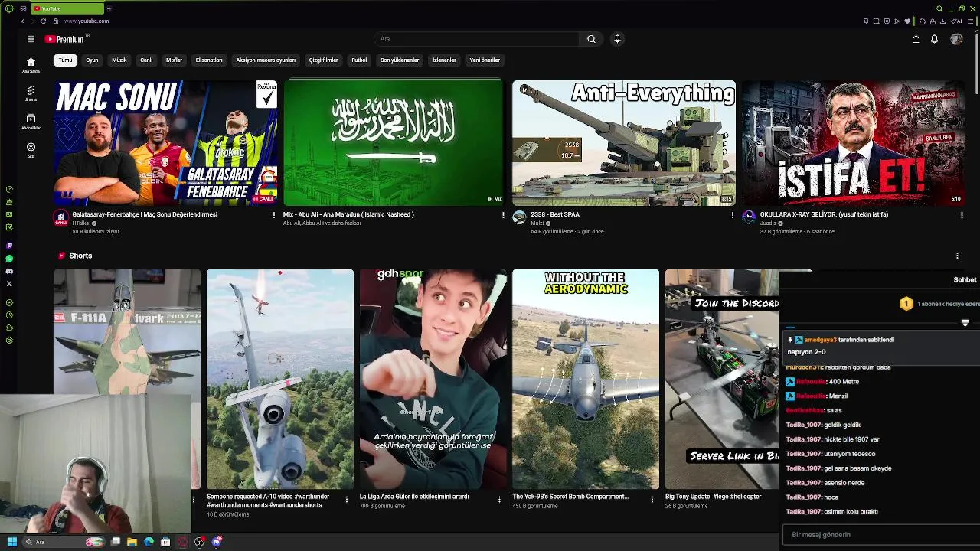The width and height of the screenshot is (980, 551).
Task: Open more options for 2S38 video
Action: 732,215
